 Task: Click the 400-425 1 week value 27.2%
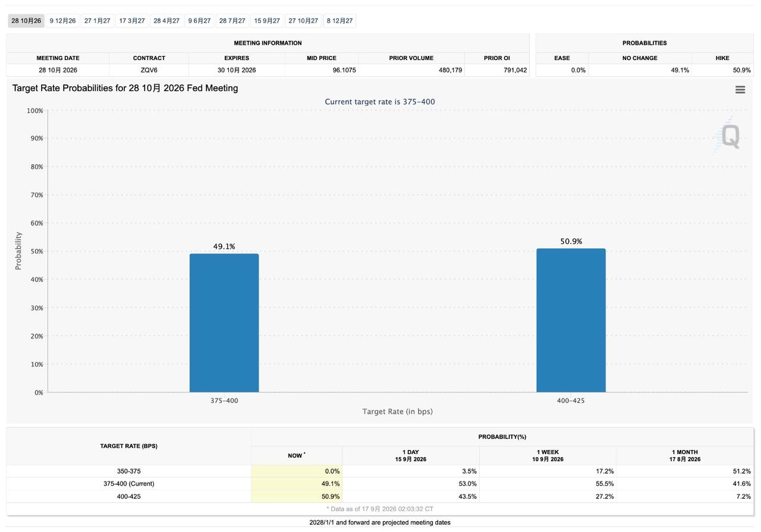pyautogui.click(x=548, y=496)
